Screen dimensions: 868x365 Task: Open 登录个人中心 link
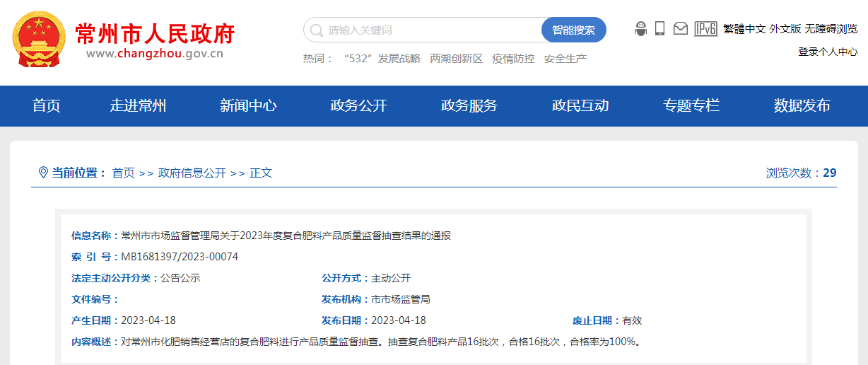(828, 52)
